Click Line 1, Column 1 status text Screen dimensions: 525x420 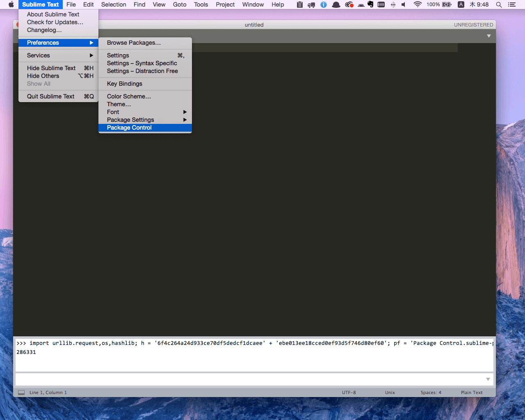click(48, 393)
